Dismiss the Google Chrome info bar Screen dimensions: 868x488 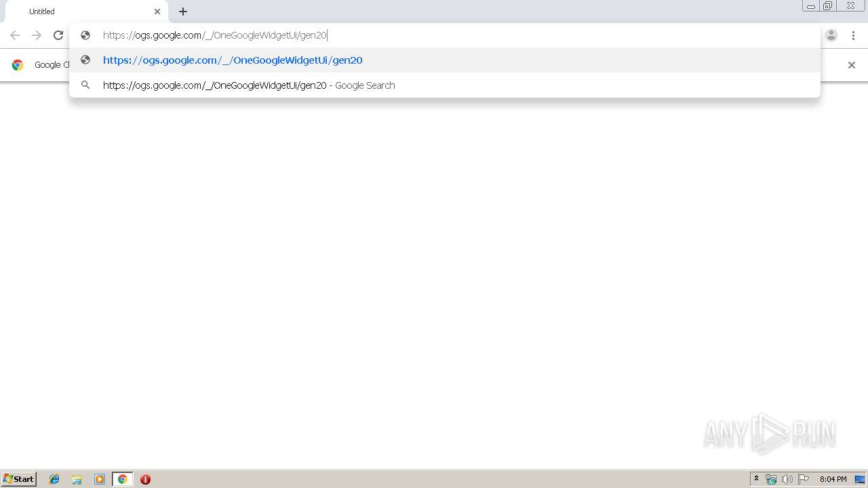tap(852, 65)
